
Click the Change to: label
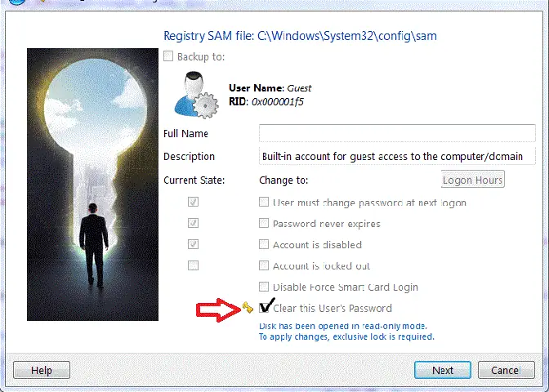283,180
